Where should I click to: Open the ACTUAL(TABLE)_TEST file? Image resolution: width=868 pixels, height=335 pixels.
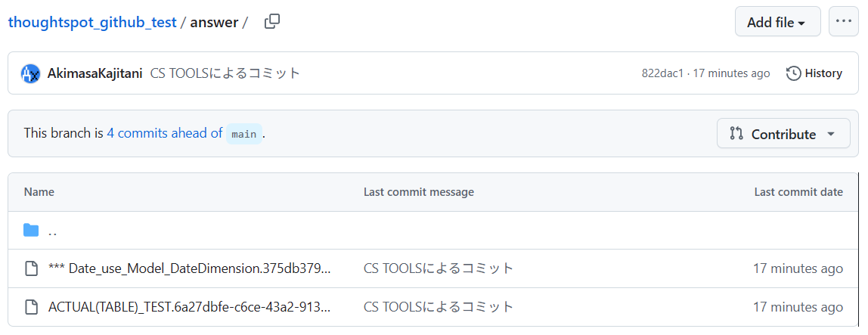coord(189,307)
